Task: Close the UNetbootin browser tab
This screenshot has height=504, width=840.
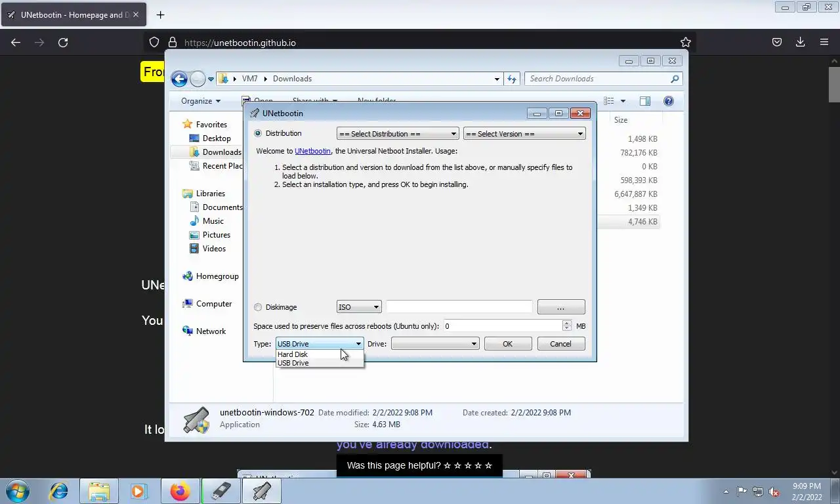Action: coord(136,14)
